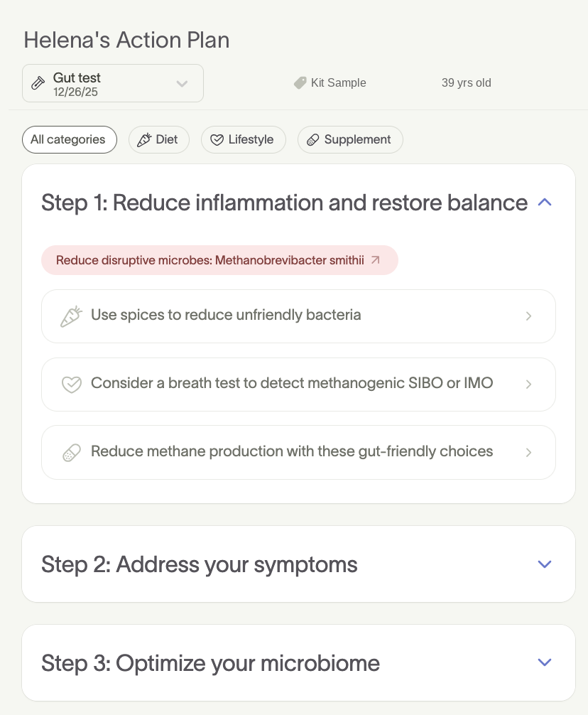Click the diagonal arrow on the Methanobrevibacter smithii badge
This screenshot has height=715, width=588.
[x=375, y=260]
